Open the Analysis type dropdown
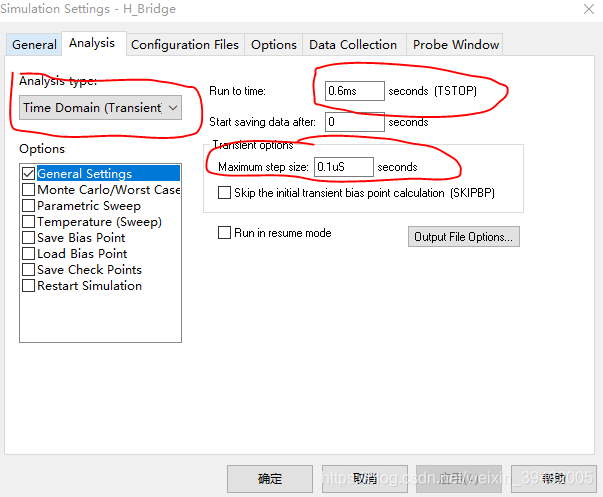 point(100,108)
